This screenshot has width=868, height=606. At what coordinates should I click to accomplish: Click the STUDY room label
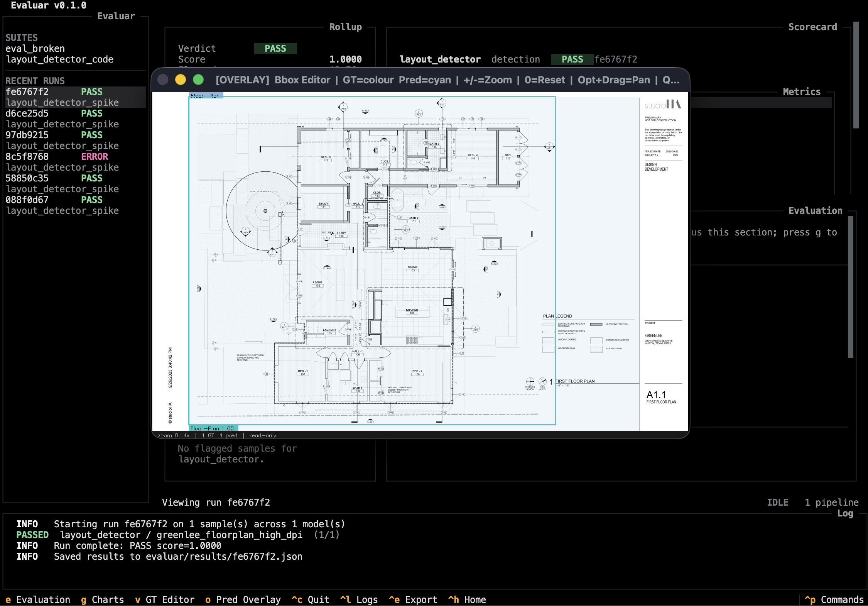point(323,203)
